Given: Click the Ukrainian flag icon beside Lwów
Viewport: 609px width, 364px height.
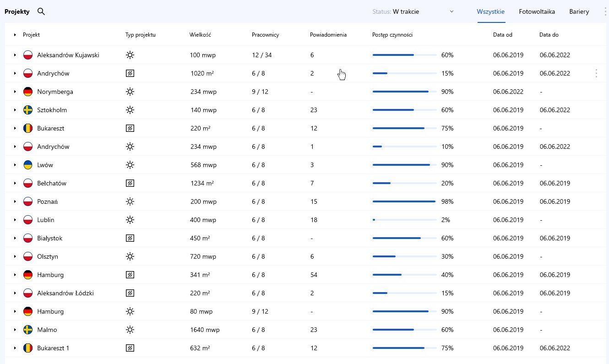Looking at the screenshot, I should pyautogui.click(x=28, y=165).
